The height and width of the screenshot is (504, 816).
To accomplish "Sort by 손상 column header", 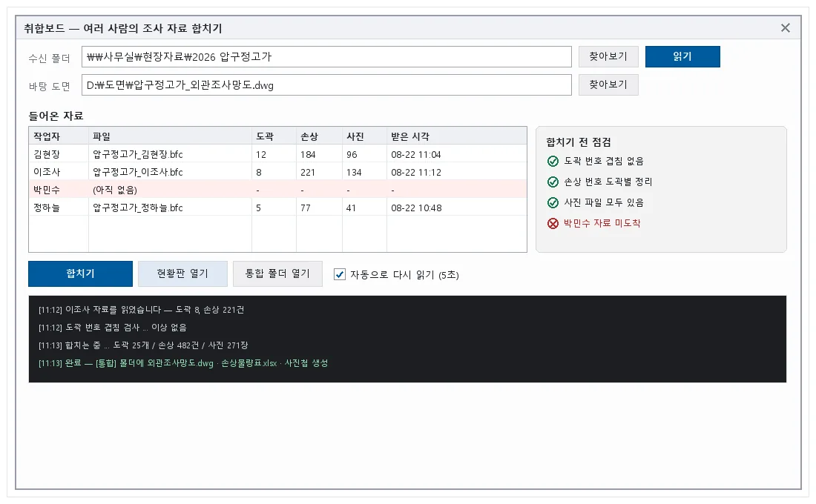I will pos(319,136).
